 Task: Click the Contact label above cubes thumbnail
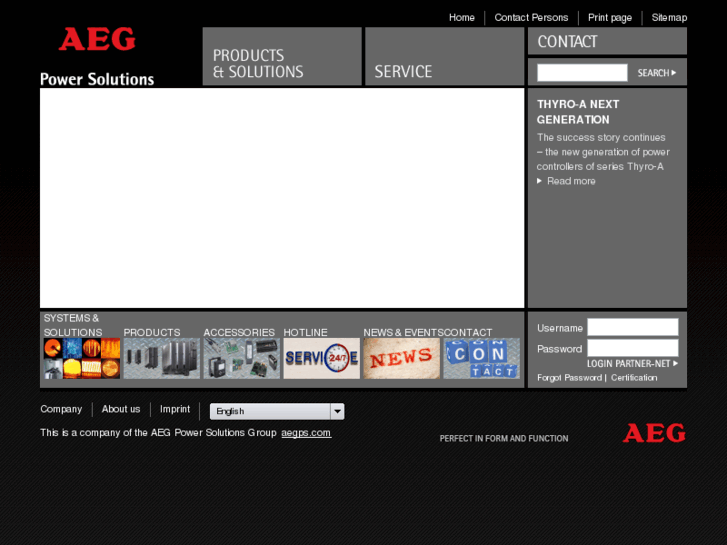pos(468,333)
